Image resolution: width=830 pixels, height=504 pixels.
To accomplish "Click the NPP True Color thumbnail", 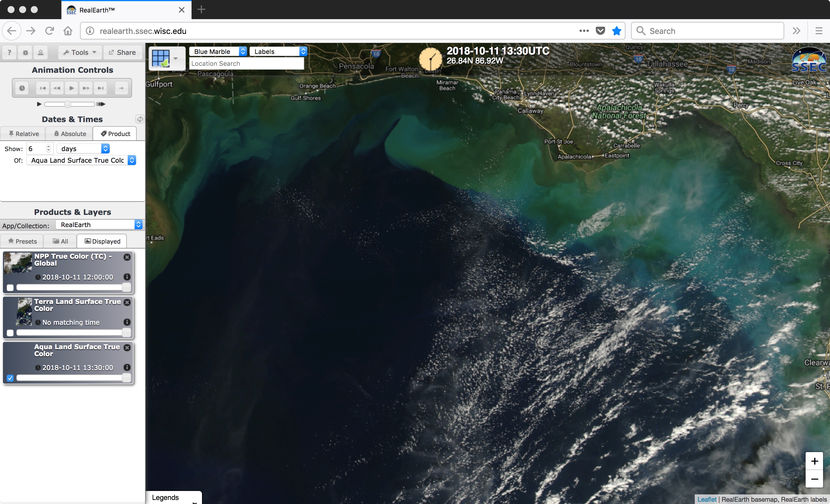I will (x=18, y=263).
